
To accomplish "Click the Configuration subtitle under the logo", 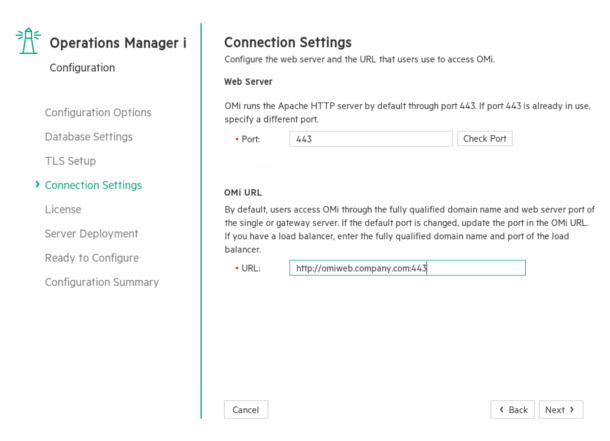I will click(82, 68).
